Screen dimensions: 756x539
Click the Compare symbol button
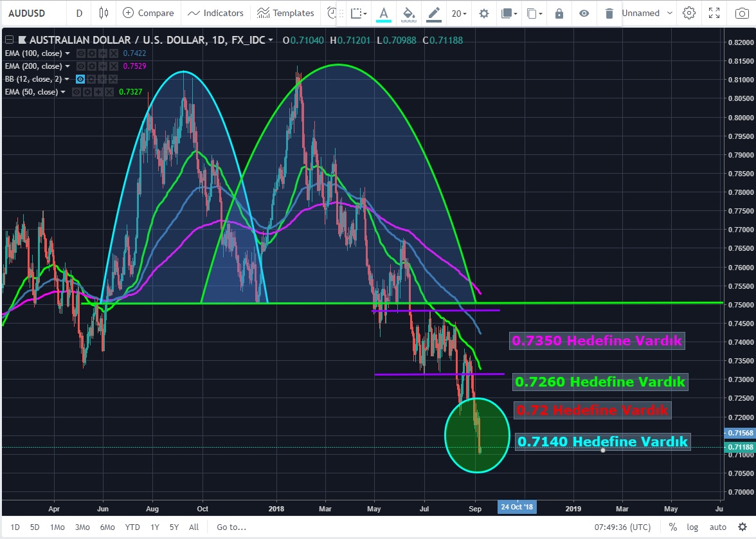pyautogui.click(x=148, y=13)
